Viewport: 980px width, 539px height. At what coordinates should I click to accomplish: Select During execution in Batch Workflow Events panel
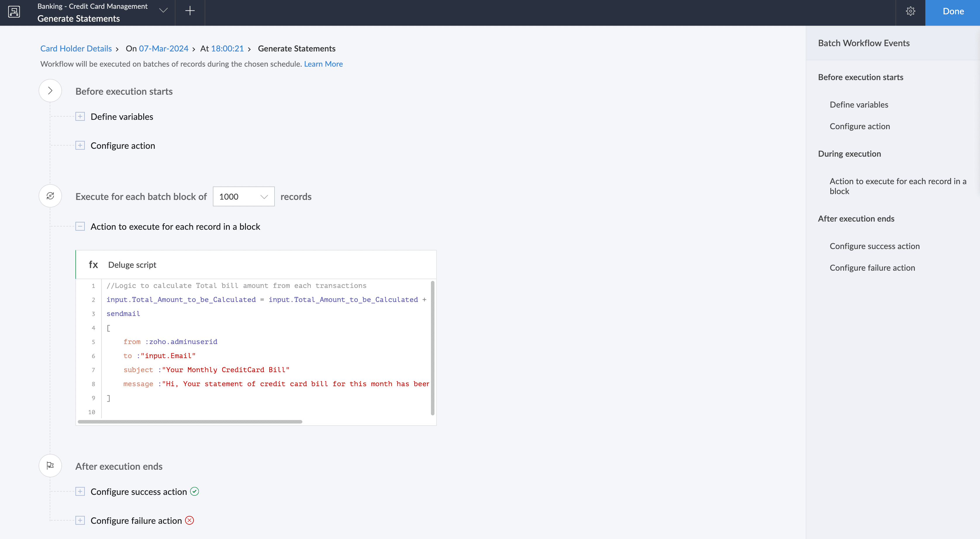point(849,154)
